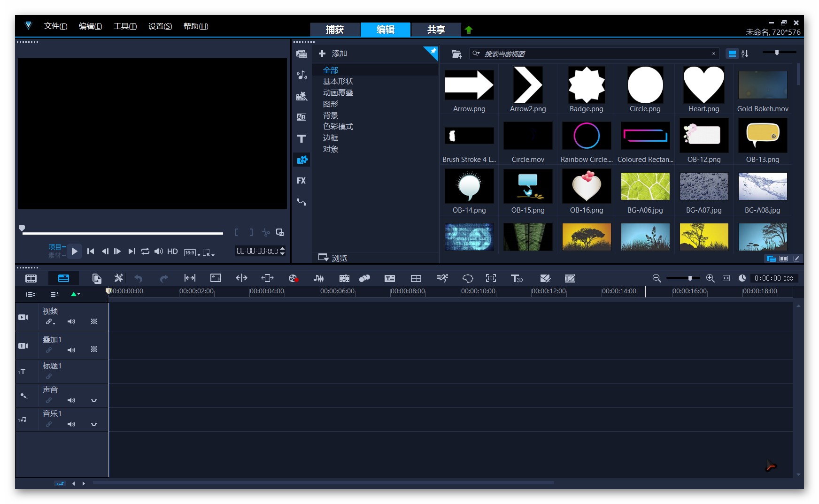Click the mark-out right bracket
Viewport: 819px width, 504px height.
pos(251,232)
